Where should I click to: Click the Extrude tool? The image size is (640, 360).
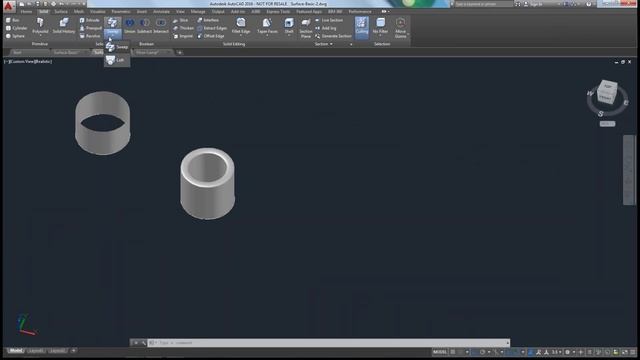coord(90,20)
